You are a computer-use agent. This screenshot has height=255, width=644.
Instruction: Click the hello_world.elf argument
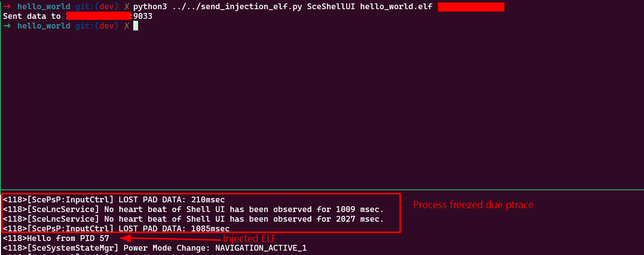coord(397,7)
